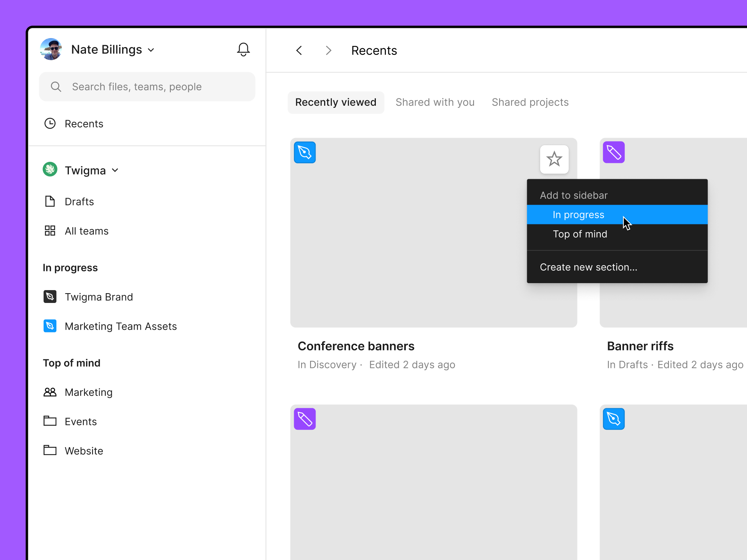Image resolution: width=747 pixels, height=560 pixels.
Task: Click the Twigma Brand pen icon
Action: click(x=50, y=296)
